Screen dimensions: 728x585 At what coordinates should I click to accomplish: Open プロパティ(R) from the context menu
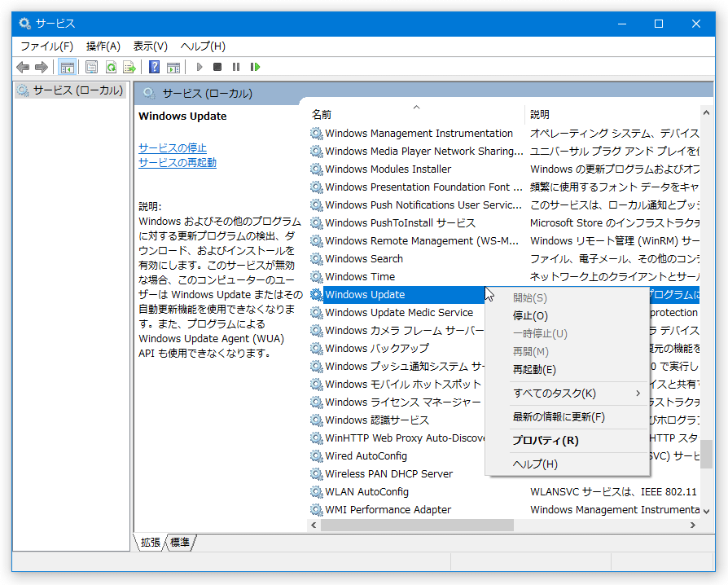[567, 441]
